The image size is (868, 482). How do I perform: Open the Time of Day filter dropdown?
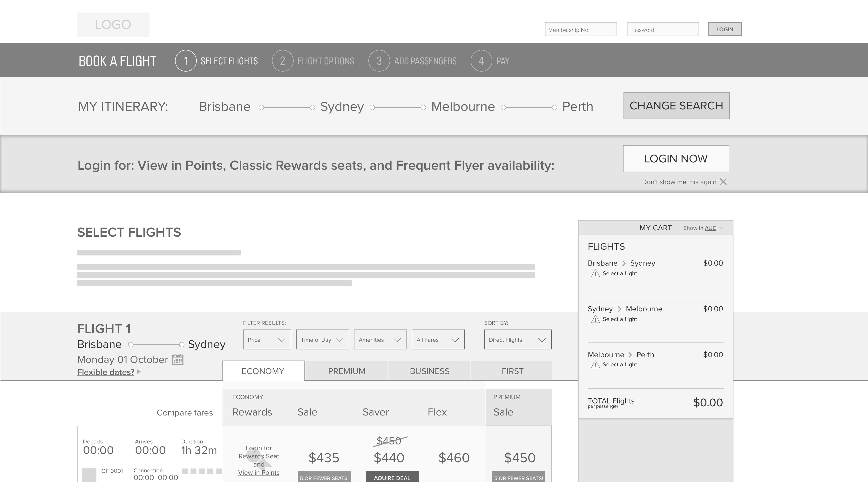coord(322,340)
